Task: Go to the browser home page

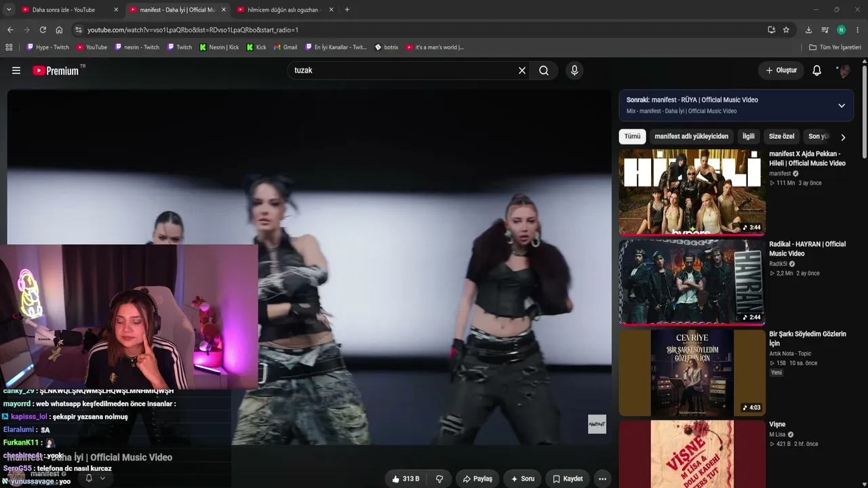Action: 59,30
